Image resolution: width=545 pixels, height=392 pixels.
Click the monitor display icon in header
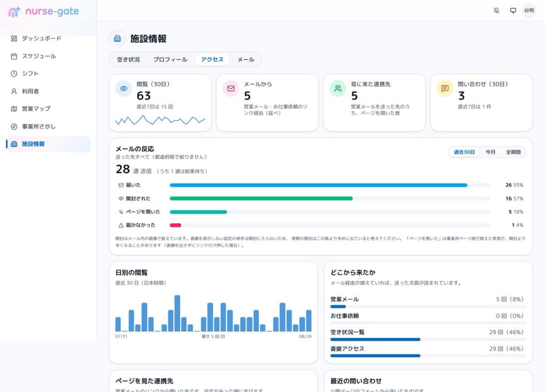[513, 10]
